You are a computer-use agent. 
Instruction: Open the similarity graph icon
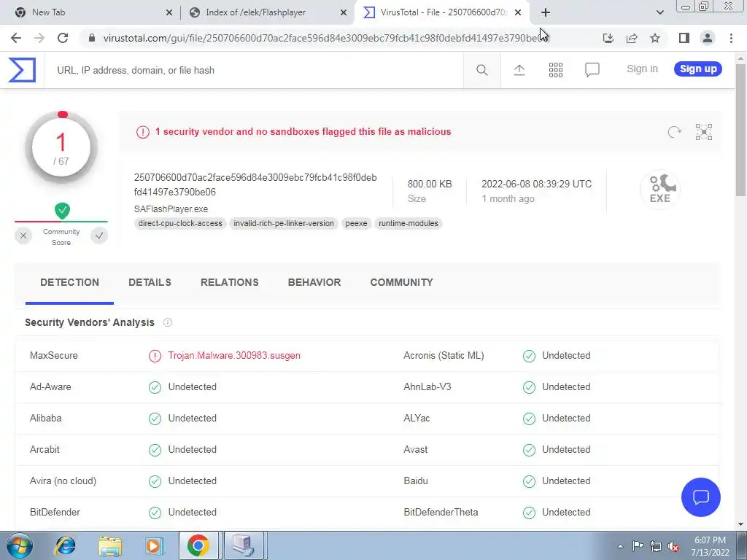pyautogui.click(x=704, y=132)
